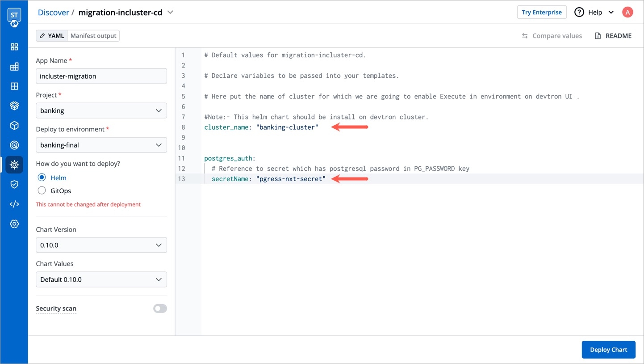The image size is (644, 364).
Task: Open the Security shield icon in sidebar
Action: pos(14,184)
